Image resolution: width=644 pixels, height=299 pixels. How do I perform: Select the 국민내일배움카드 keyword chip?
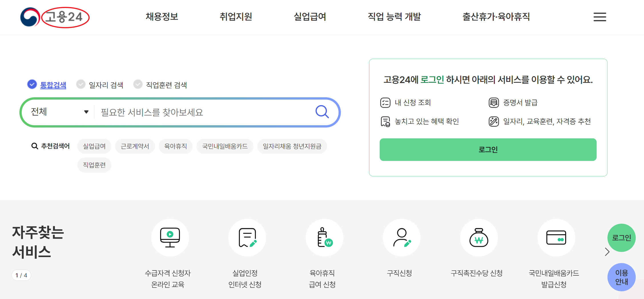(225, 146)
